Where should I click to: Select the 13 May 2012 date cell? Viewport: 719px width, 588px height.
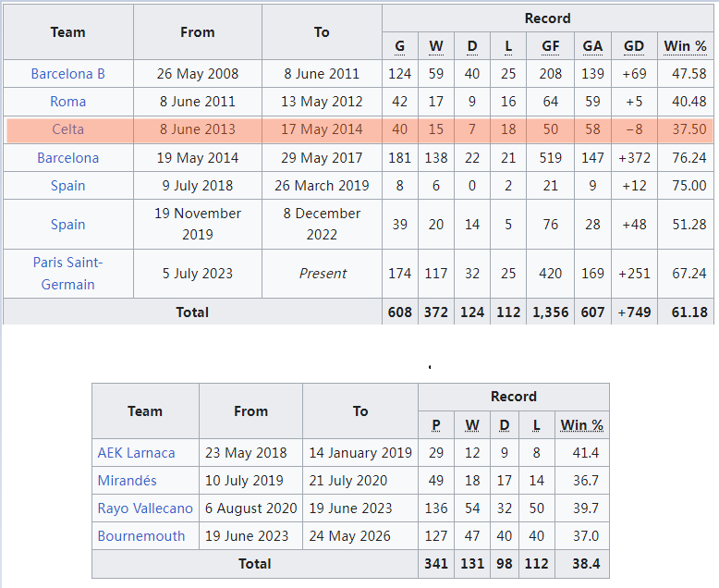tap(322, 102)
